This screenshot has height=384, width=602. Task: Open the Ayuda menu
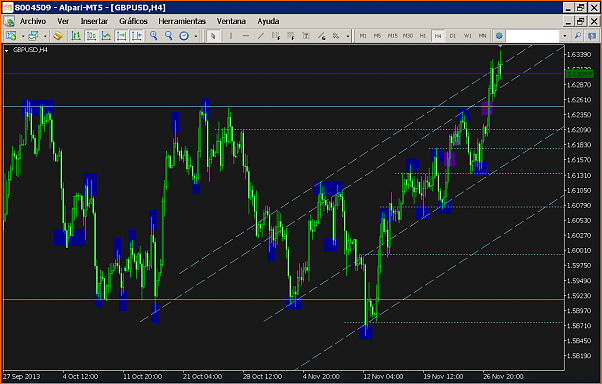tap(268, 21)
